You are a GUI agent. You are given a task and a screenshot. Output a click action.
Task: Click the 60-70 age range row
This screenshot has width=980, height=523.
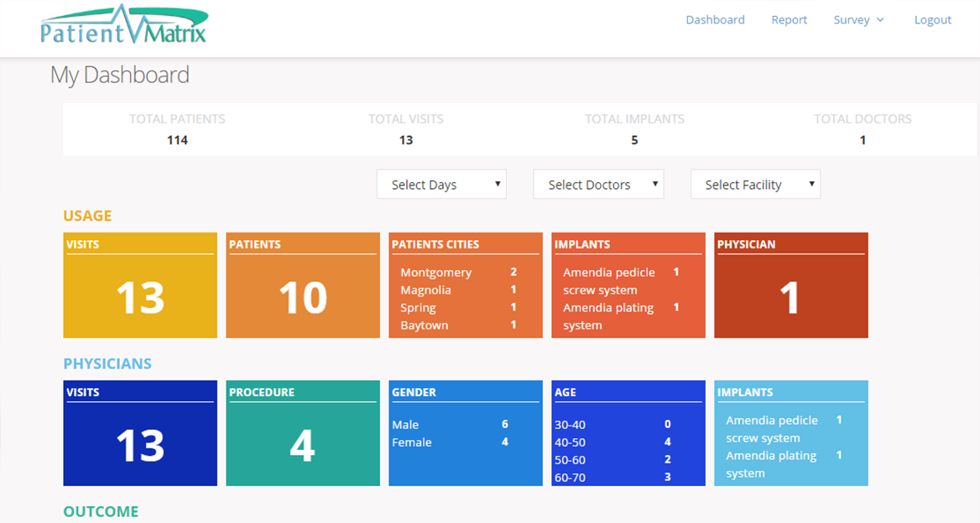(x=613, y=477)
